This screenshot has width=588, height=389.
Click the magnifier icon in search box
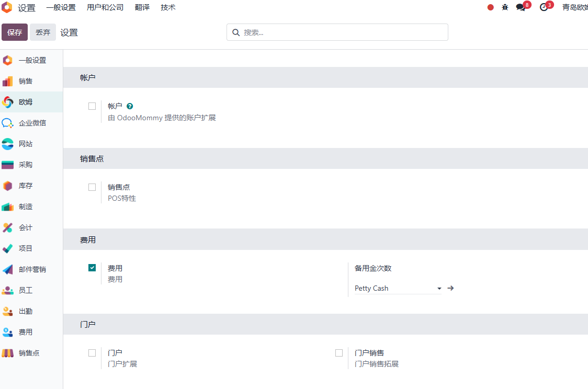236,32
